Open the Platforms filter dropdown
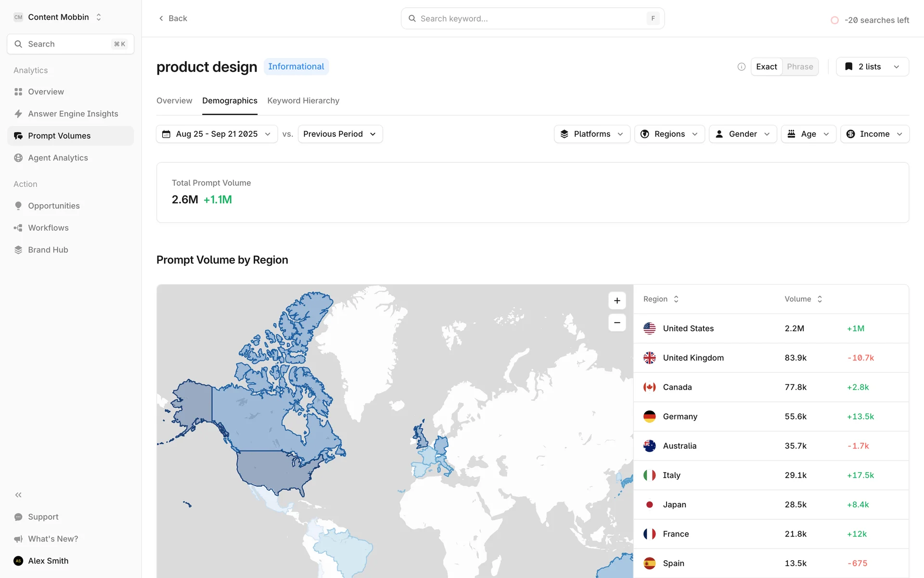This screenshot has width=924, height=578. click(x=592, y=134)
